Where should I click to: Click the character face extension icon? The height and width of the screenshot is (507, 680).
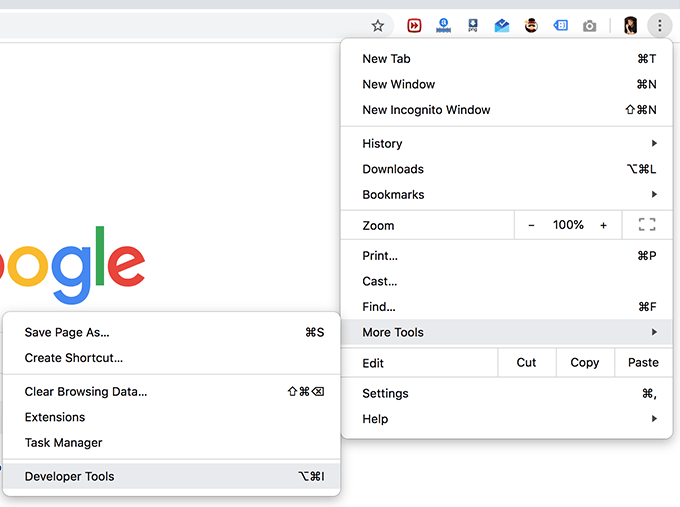pos(531,26)
